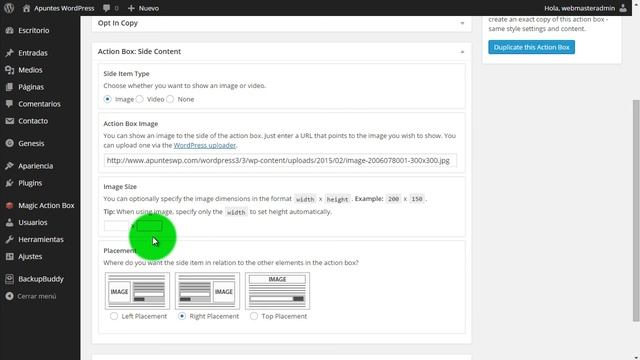This screenshot has height=360, width=640.
Task: Open the comments bubble icon in admin bar
Action: [x=107, y=8]
